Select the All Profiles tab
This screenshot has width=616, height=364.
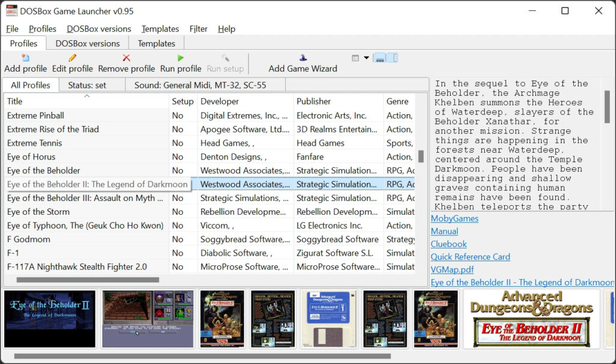click(30, 84)
